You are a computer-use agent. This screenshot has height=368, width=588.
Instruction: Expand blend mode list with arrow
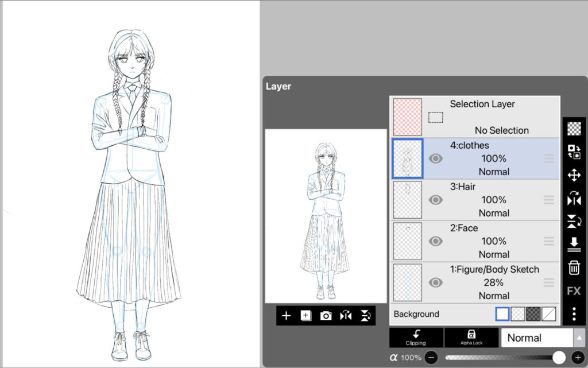click(x=579, y=338)
